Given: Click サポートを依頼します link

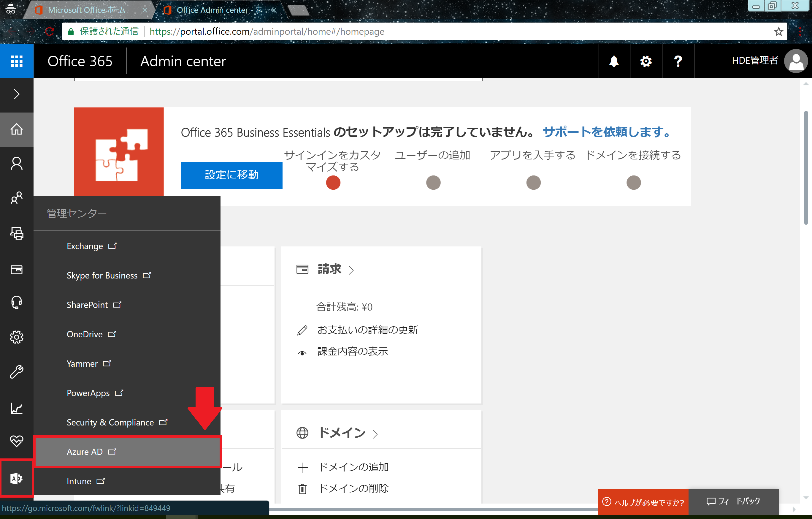Looking at the screenshot, I should coord(607,132).
